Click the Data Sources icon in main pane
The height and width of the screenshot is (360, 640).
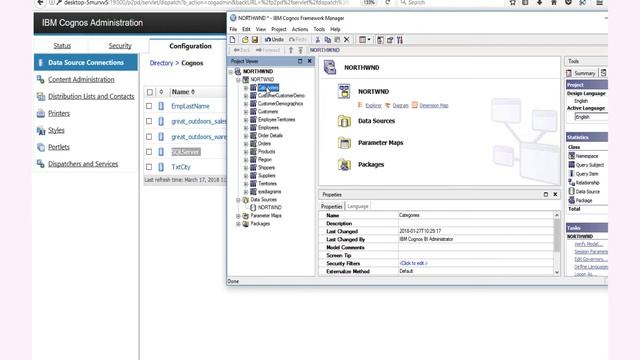pos(344,121)
